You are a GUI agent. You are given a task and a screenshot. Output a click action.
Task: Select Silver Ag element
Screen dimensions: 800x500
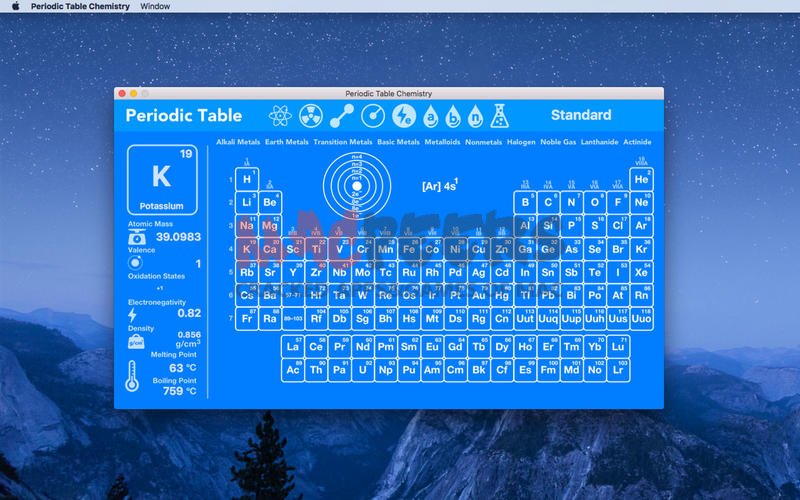point(479,272)
